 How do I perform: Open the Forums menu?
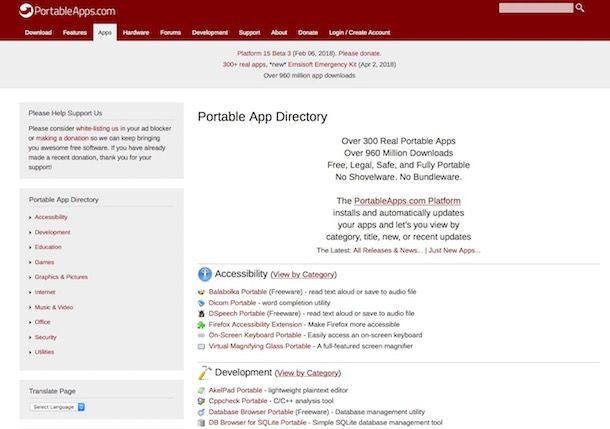click(170, 33)
